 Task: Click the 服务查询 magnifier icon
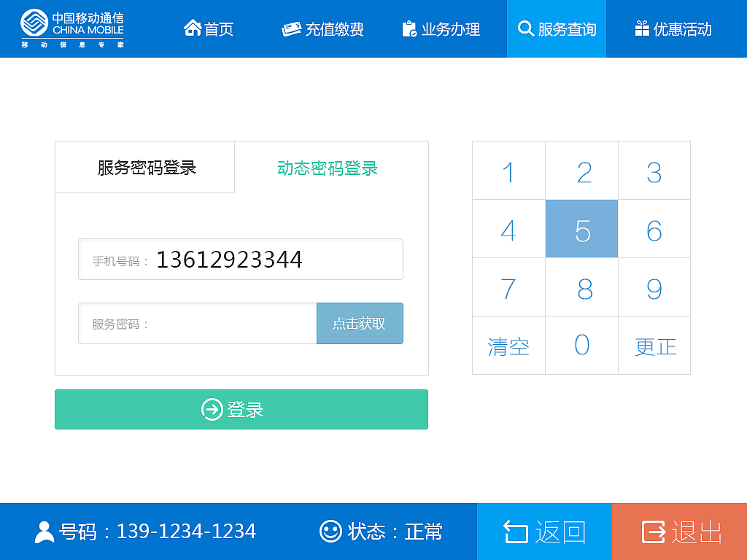(x=527, y=28)
